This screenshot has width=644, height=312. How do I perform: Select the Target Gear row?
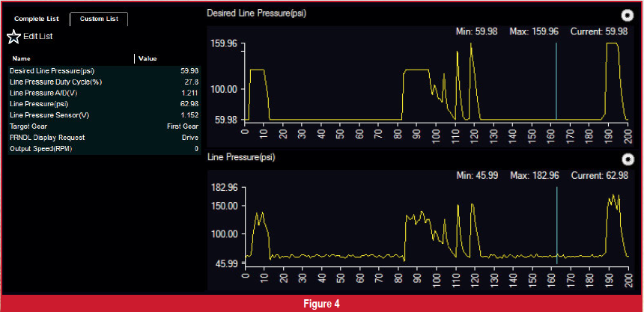point(103,126)
